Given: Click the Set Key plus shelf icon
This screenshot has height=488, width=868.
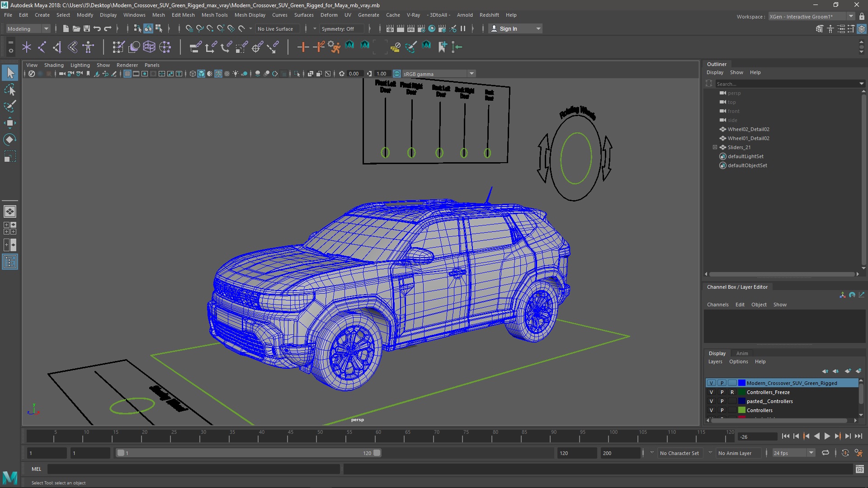Looking at the screenshot, I should [x=303, y=47].
